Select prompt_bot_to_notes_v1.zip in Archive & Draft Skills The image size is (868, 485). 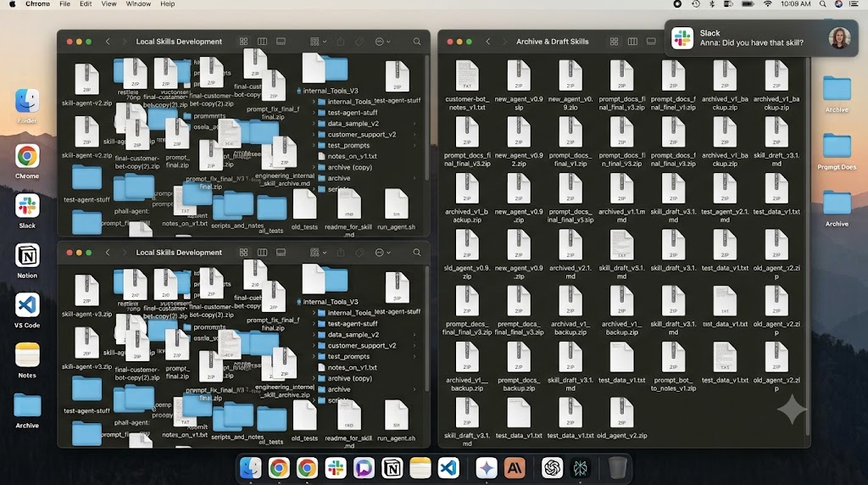coord(673,366)
